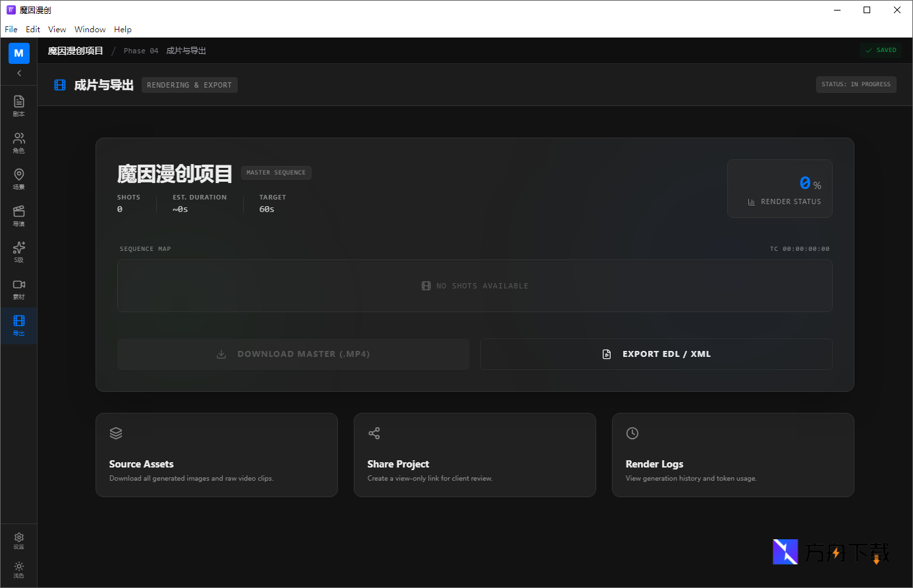Click the blue M logo icon
This screenshot has height=588, width=913.
[18, 53]
